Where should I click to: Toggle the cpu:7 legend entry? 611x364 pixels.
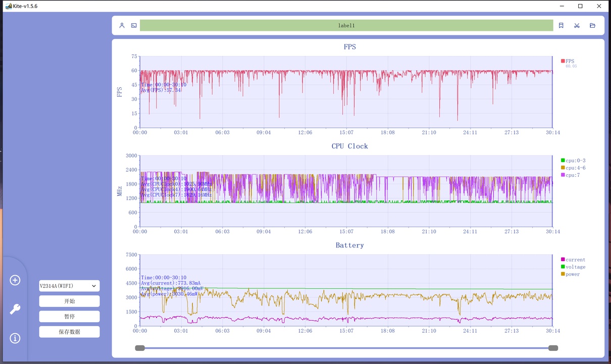click(570, 175)
